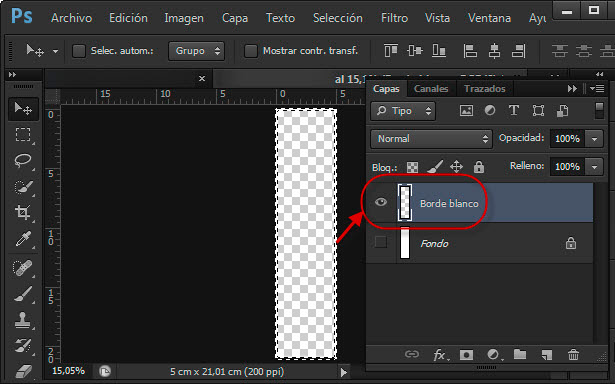Close the document tab
This screenshot has height=384, width=615.
click(202, 78)
